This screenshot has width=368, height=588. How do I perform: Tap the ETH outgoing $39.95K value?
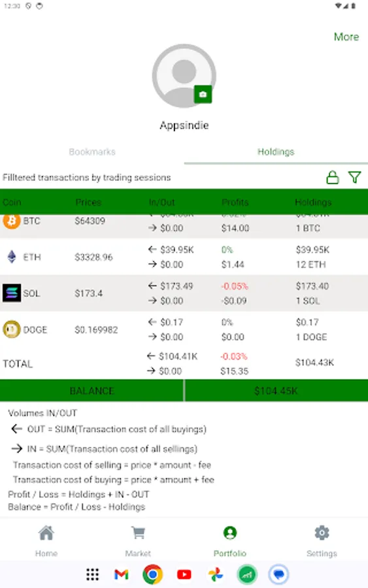(x=176, y=250)
